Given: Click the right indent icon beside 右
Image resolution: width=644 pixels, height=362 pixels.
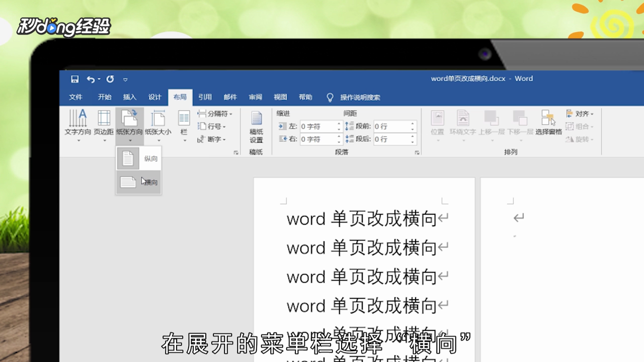Looking at the screenshot, I should (x=283, y=139).
